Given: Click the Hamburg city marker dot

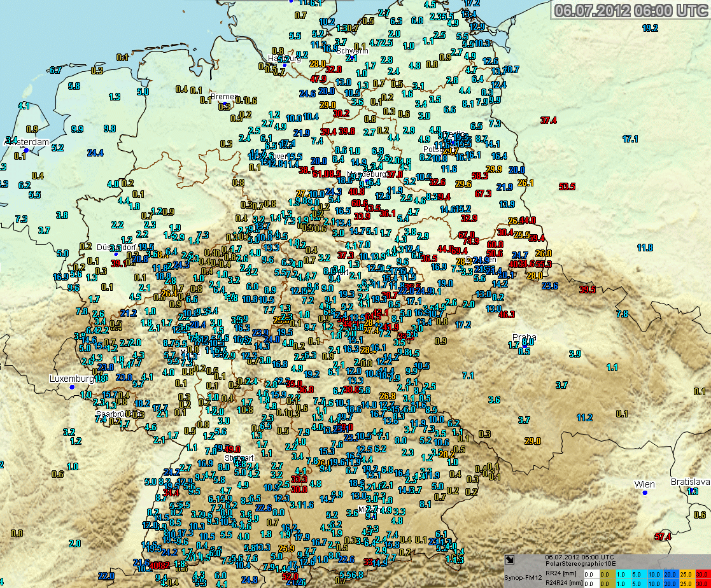Looking at the screenshot, I should point(285,66).
